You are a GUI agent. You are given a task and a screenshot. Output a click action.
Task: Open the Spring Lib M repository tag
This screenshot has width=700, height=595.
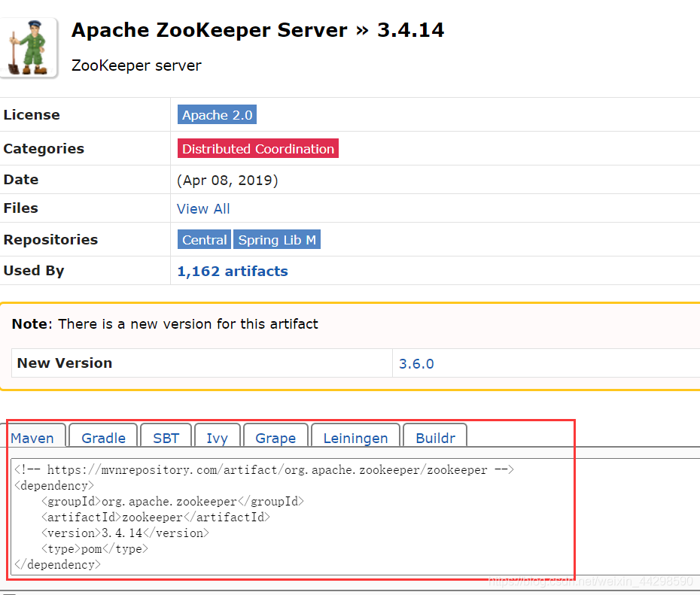tap(277, 239)
